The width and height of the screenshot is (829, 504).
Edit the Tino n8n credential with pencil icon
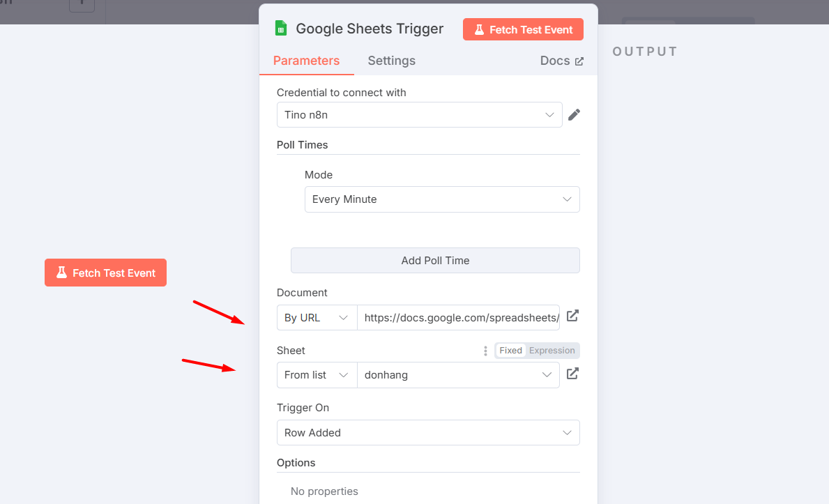point(574,115)
